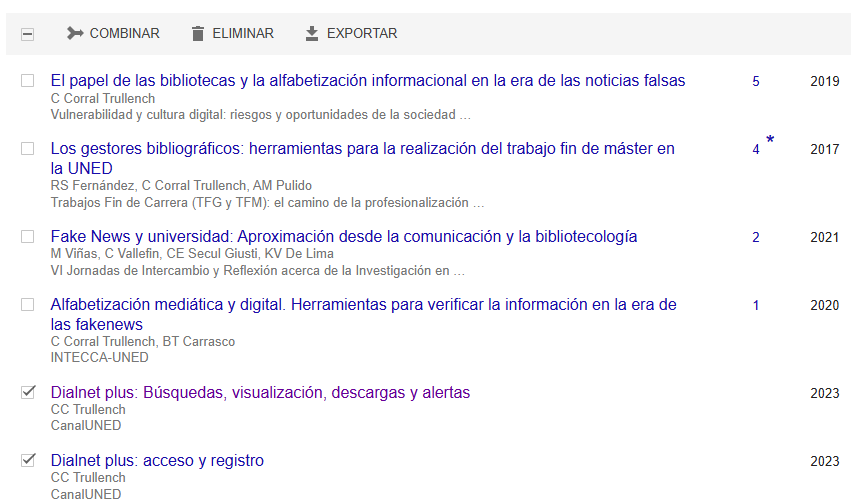The width and height of the screenshot is (851, 503).
Task: Click the Combinar merge arrow icon
Action: (x=75, y=34)
